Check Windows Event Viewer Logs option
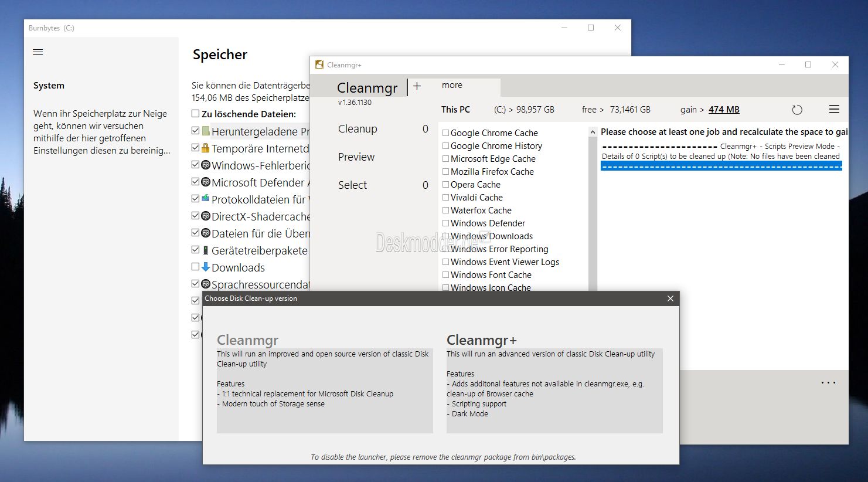The image size is (868, 482). coord(446,262)
